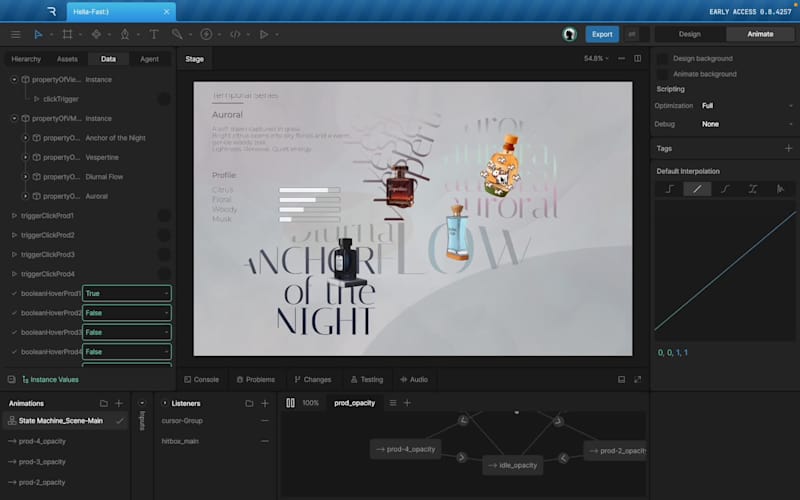Open Debug None dropdown
Image resolution: width=800 pixels, height=500 pixels.
747,124
